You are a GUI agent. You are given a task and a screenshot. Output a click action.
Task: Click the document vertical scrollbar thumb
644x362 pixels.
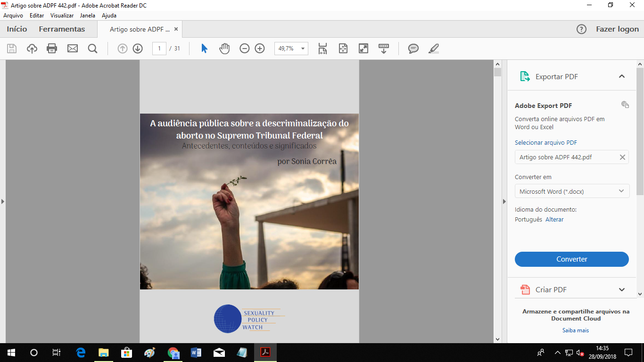[497, 72]
